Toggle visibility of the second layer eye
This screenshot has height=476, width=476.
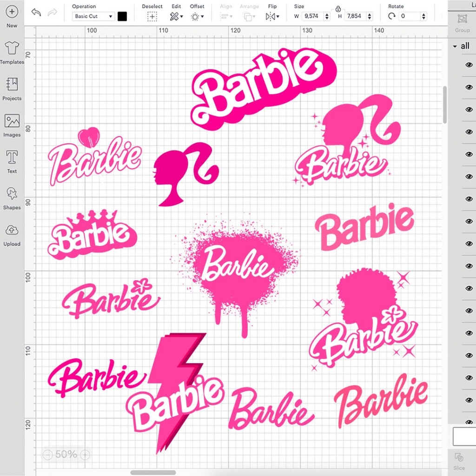(x=469, y=87)
